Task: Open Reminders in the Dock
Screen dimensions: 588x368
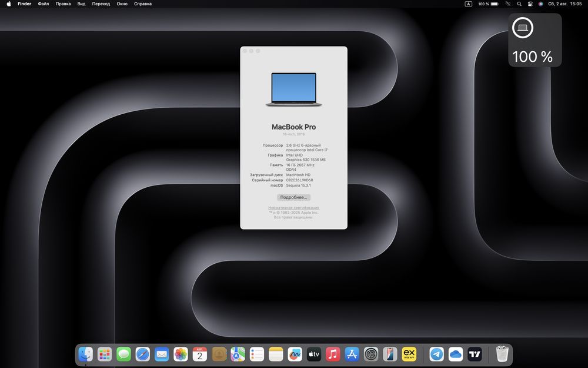Action: [x=257, y=354]
